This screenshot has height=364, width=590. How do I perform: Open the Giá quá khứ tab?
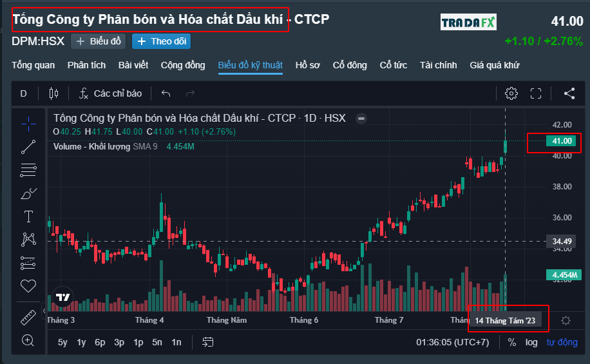click(495, 65)
